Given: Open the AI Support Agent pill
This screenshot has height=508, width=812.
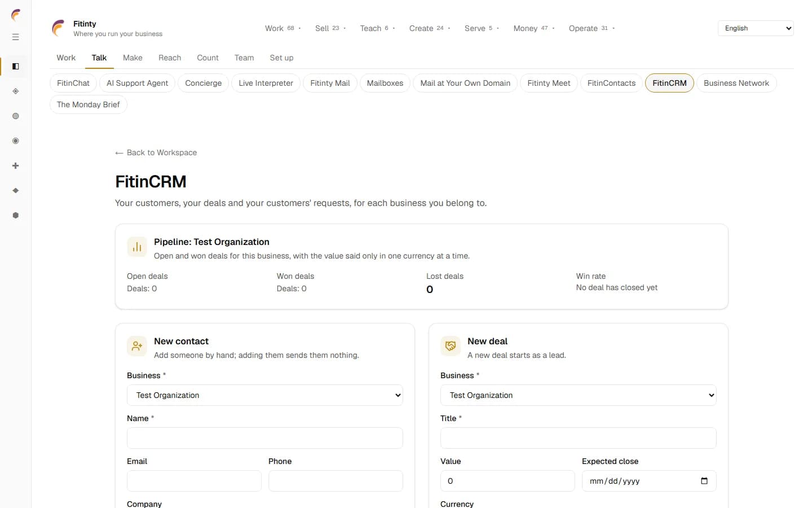Looking at the screenshot, I should 137,83.
